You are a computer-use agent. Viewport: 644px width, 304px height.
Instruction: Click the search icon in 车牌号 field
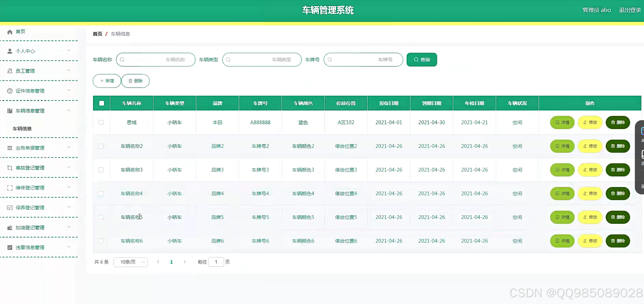click(330, 60)
